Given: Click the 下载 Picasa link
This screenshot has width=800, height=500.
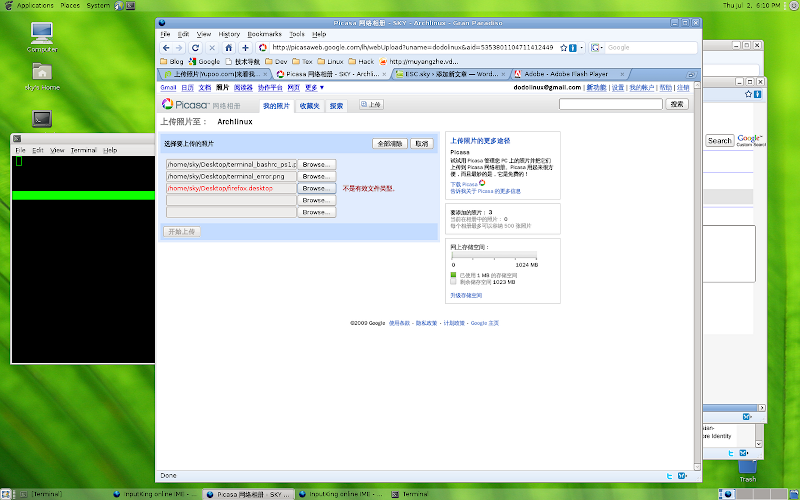Looking at the screenshot, I should click(464, 184).
